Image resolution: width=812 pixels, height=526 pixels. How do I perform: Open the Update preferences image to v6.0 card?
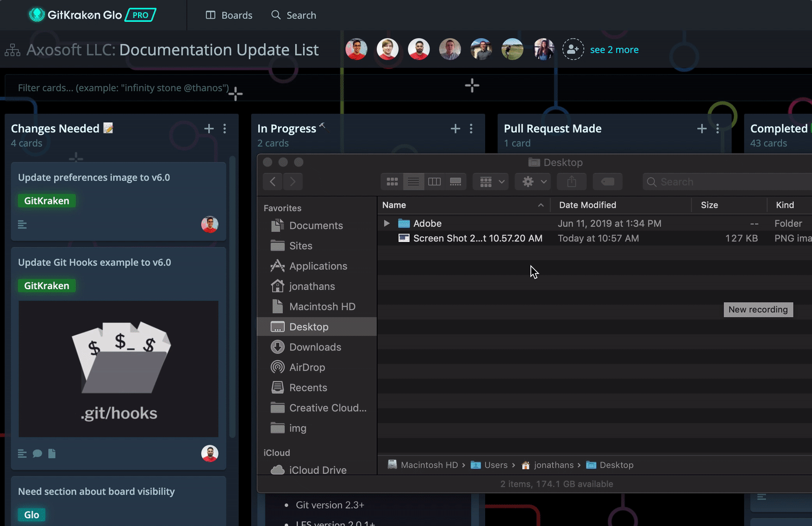click(118, 201)
